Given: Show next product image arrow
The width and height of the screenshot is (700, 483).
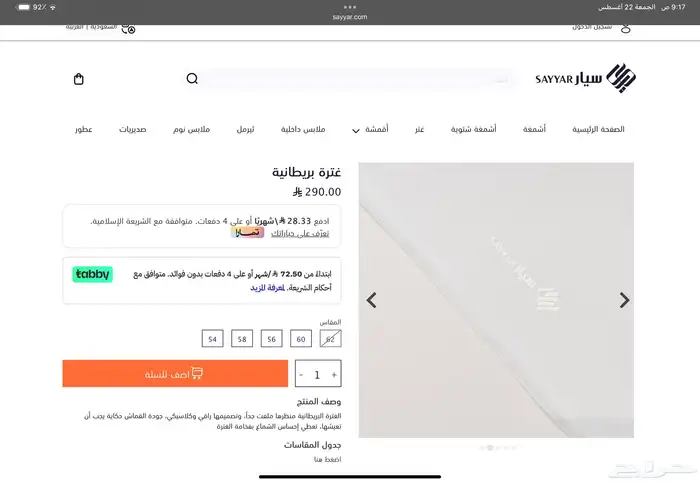Looking at the screenshot, I should (624, 300).
